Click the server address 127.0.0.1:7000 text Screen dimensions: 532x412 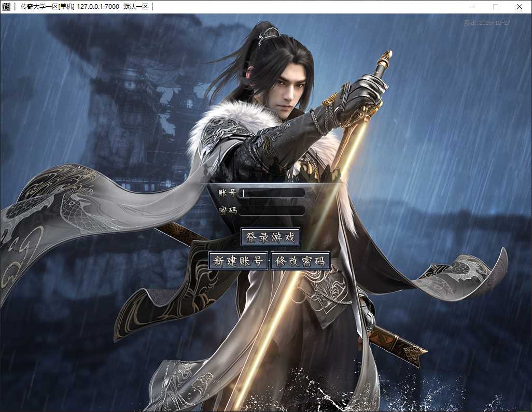97,6
